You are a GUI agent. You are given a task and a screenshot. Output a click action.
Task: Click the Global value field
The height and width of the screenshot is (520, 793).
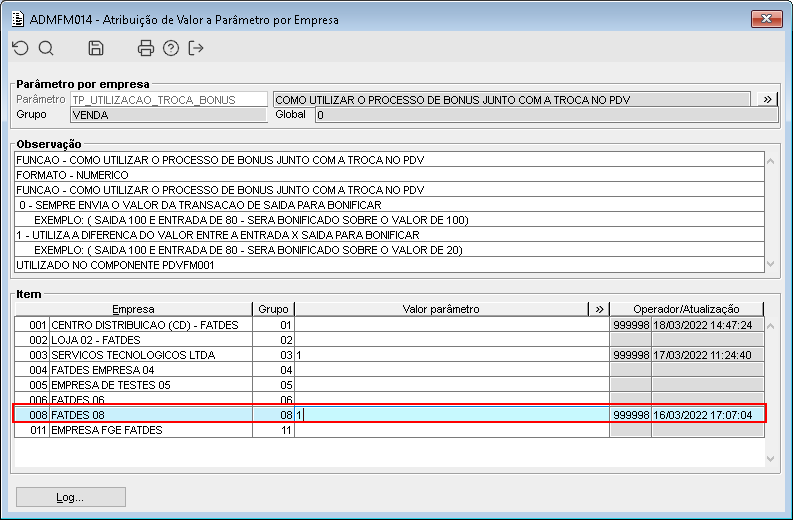pos(546,115)
